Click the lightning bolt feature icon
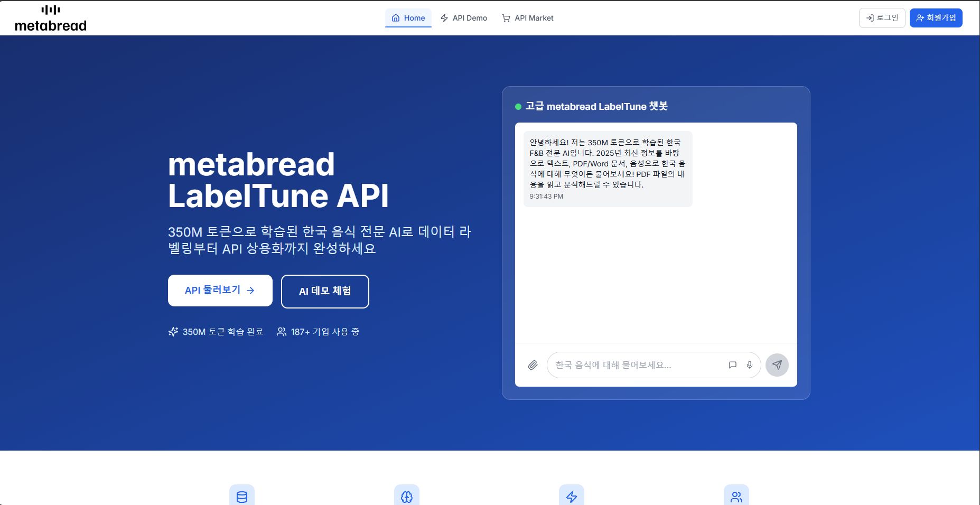The width and height of the screenshot is (980, 505). [572, 497]
